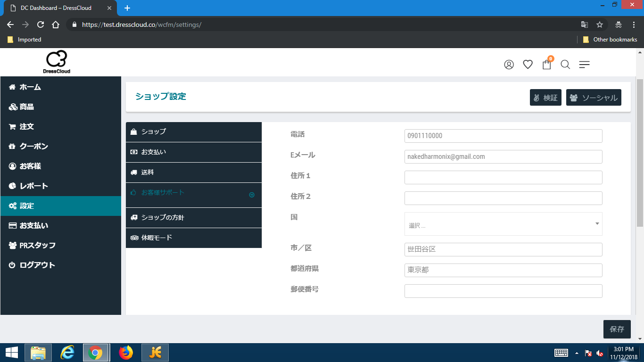Open お支払い in the left sidebar
This screenshot has height=362, width=644.
[61, 226]
